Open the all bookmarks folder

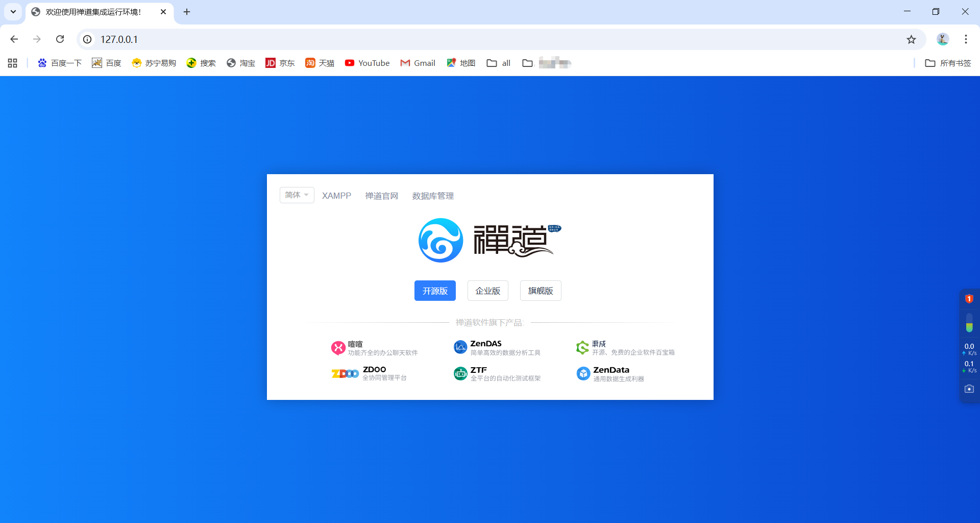(499, 63)
